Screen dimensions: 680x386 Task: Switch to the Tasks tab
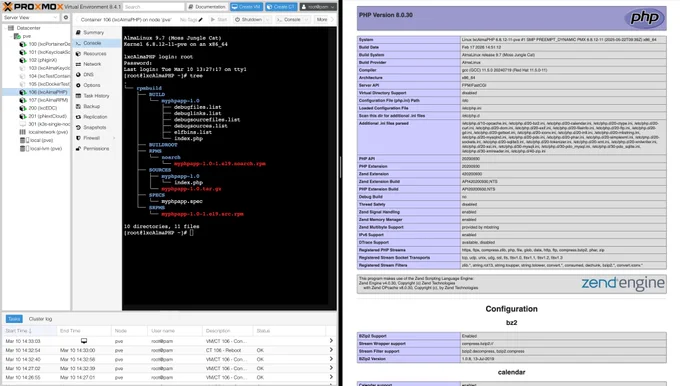[14, 319]
